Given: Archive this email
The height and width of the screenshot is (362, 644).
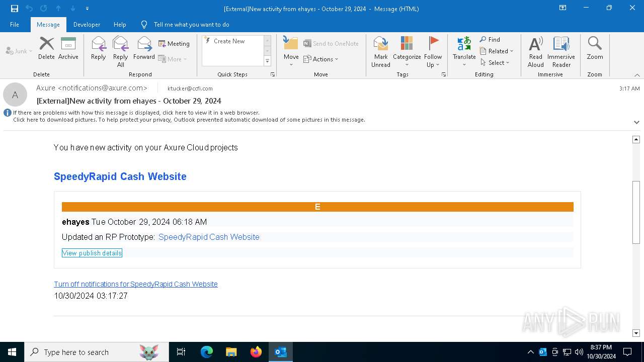Looking at the screenshot, I should 68,48.
